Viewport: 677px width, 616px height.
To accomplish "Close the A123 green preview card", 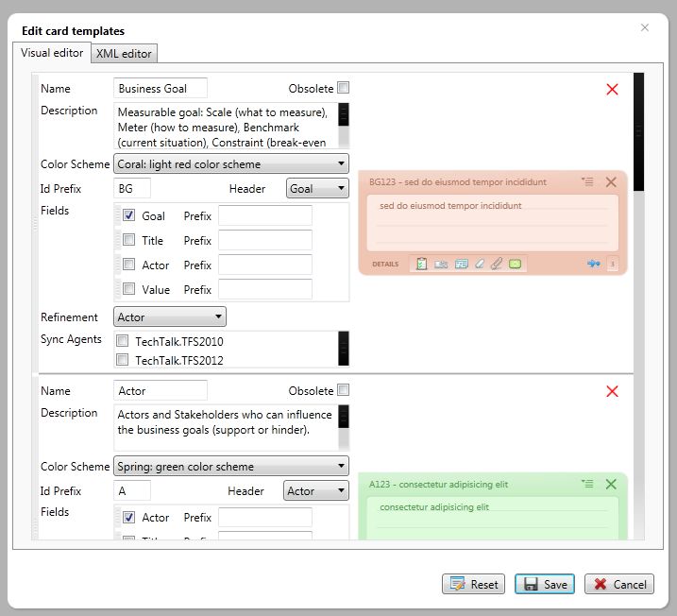I will (x=611, y=485).
